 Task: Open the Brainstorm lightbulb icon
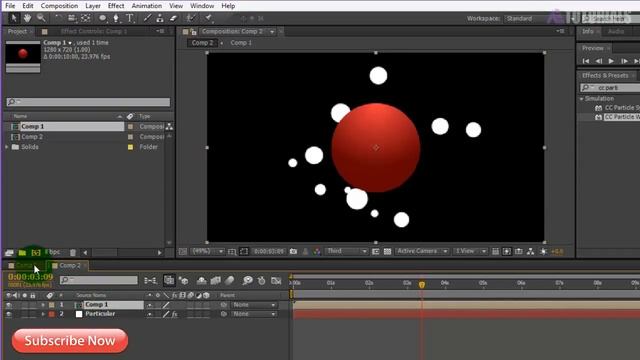(x=247, y=280)
